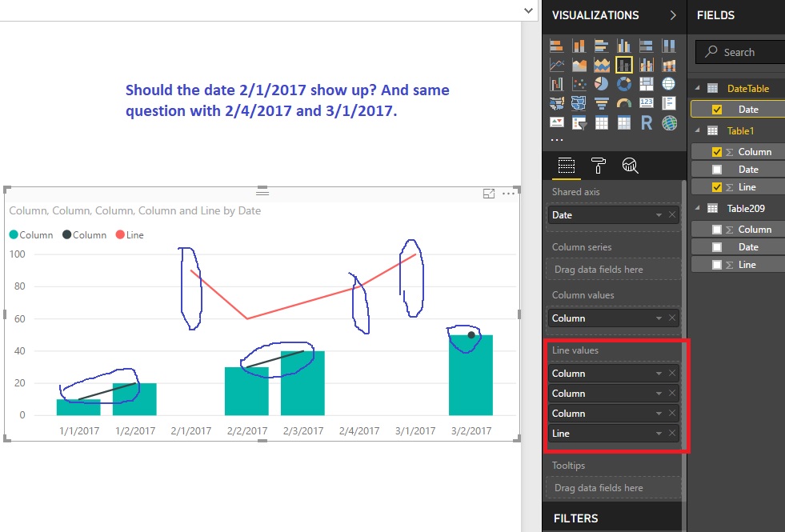
Task: Select the Table visual
Action: tap(601, 122)
